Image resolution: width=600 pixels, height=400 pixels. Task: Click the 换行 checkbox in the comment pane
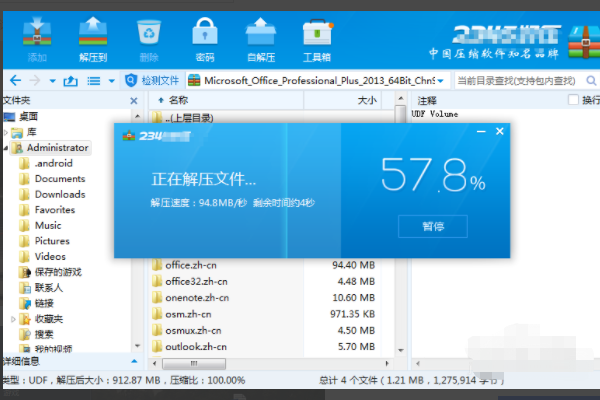(573, 100)
